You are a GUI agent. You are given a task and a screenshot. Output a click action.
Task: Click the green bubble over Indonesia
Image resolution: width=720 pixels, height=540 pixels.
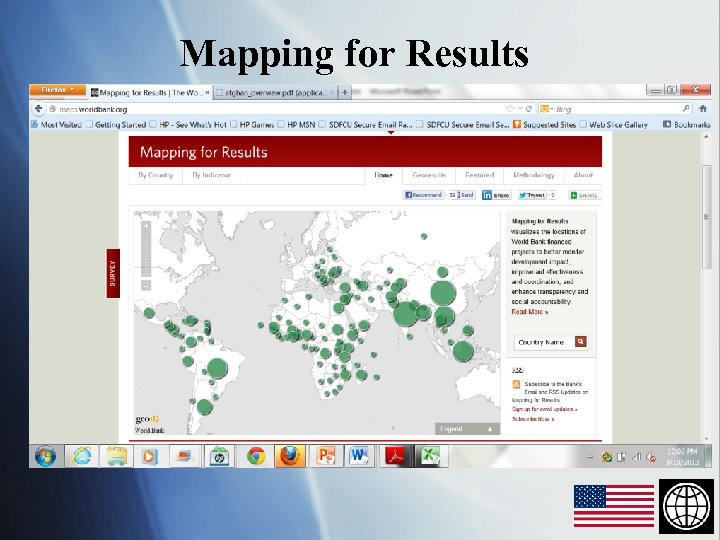point(463,351)
